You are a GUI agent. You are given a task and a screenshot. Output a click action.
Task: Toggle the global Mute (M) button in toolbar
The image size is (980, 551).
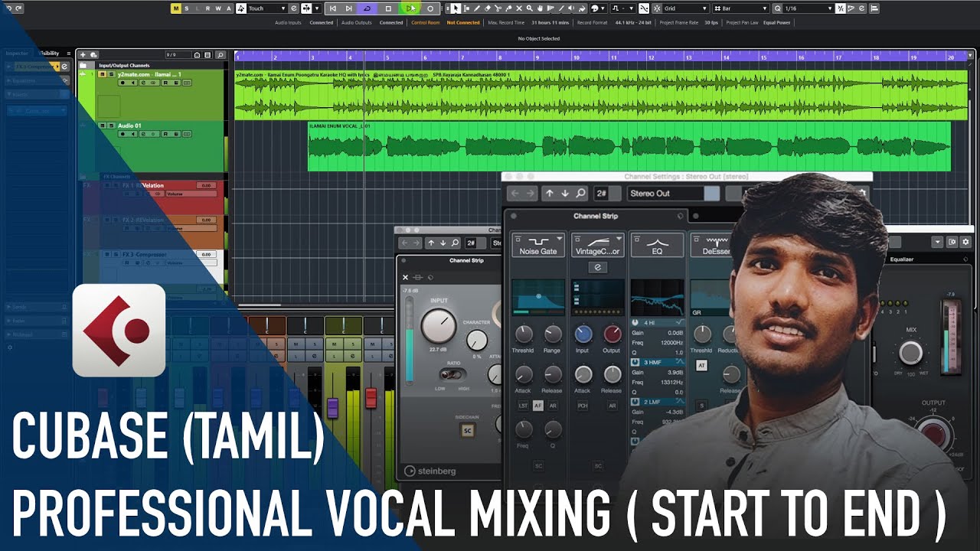click(x=176, y=8)
